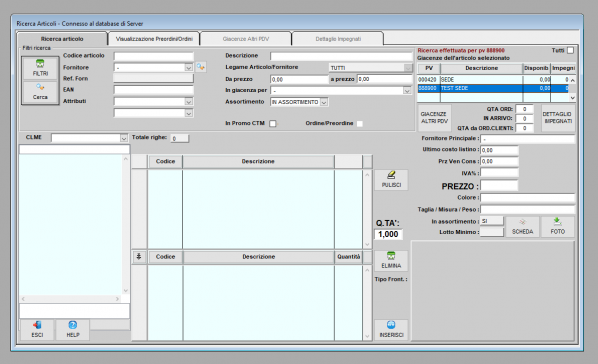Click the Colore field
Screen dimensions: 598x364
pyautogui.click(x=527, y=198)
